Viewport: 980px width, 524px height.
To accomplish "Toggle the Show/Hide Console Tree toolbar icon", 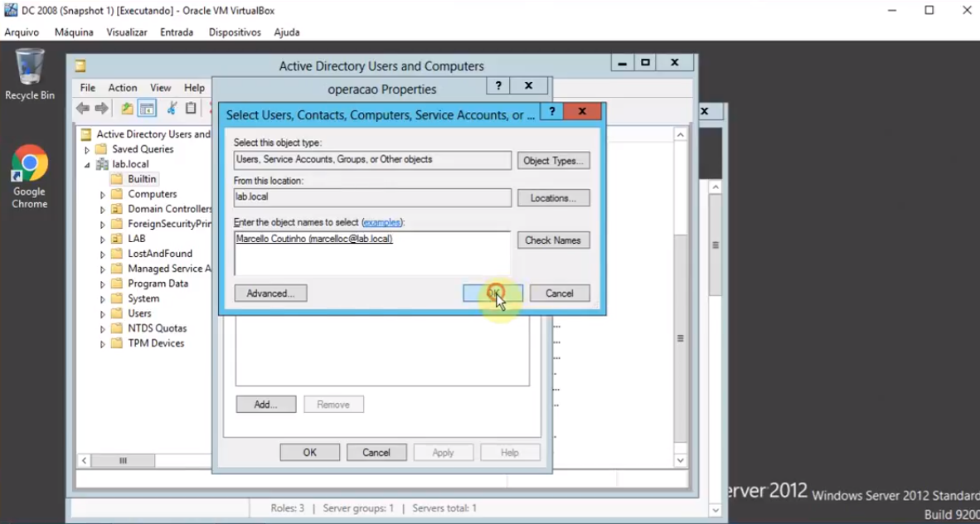I will (147, 108).
